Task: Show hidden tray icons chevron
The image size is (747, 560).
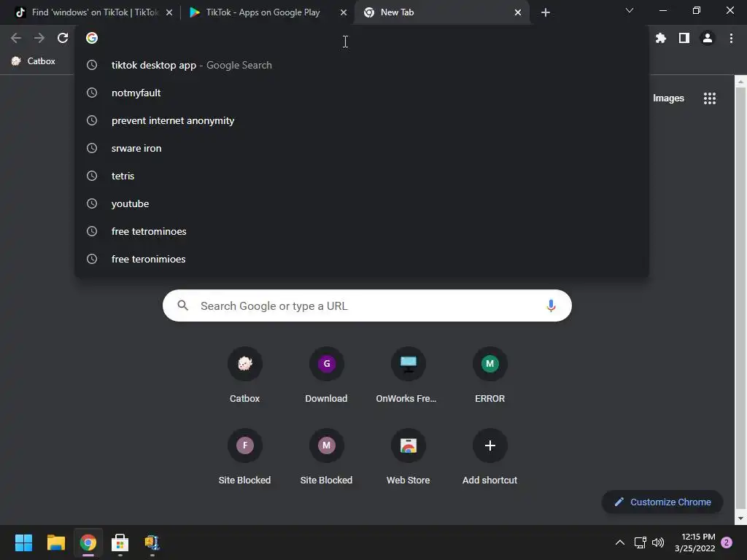Action: pyautogui.click(x=620, y=542)
